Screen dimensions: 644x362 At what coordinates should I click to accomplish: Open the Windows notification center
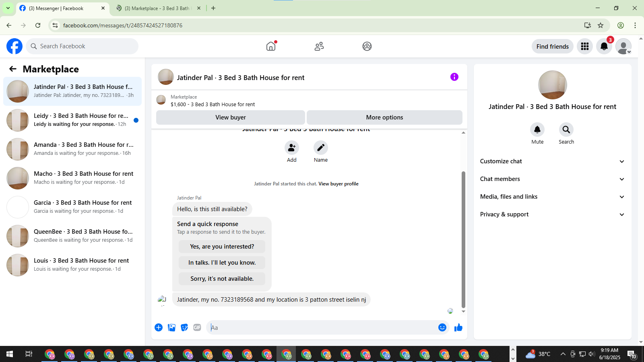632,354
